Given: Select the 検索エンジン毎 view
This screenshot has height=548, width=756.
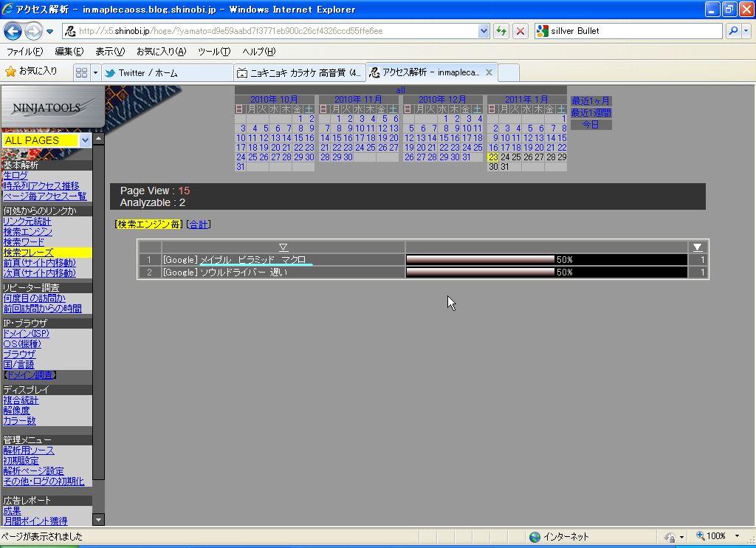Looking at the screenshot, I should click(148, 225).
